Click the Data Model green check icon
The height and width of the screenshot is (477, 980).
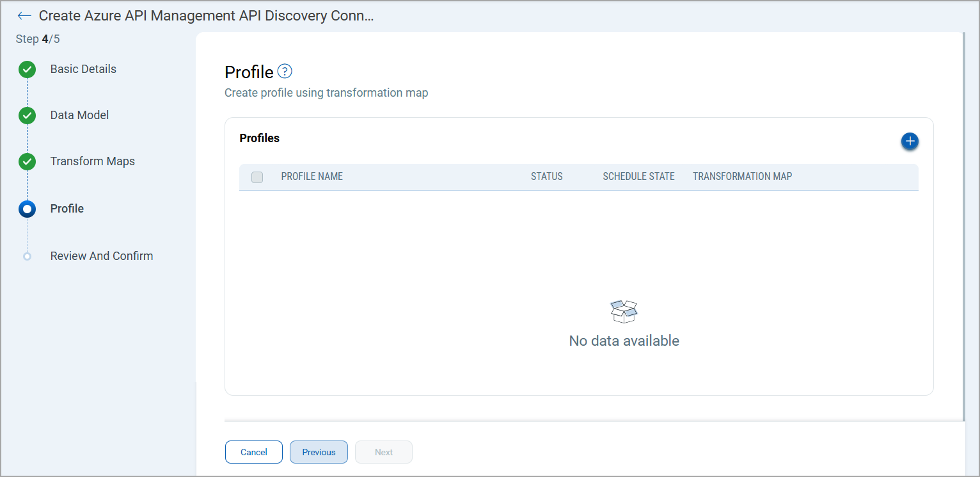27,115
